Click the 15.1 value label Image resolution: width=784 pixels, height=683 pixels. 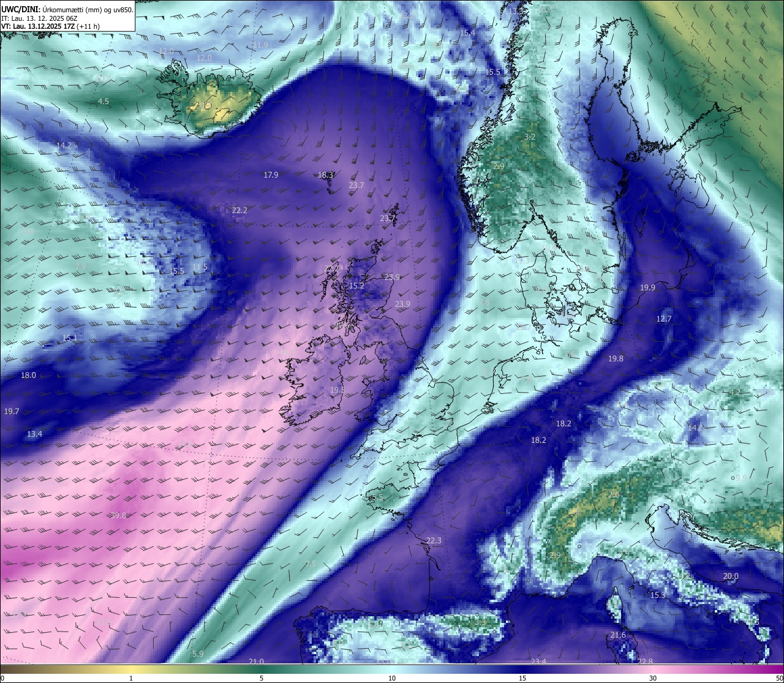tap(70, 338)
